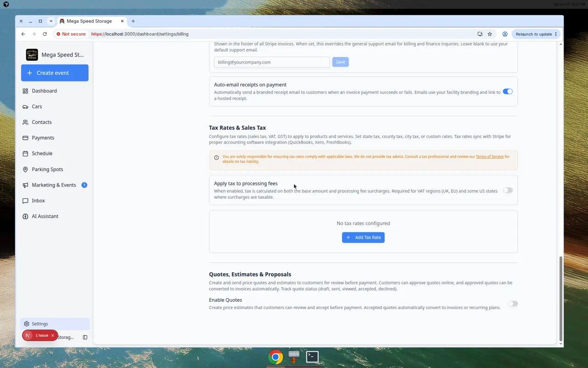The height and width of the screenshot is (368, 588).
Task: Click the Create event button
Action: (x=55, y=73)
